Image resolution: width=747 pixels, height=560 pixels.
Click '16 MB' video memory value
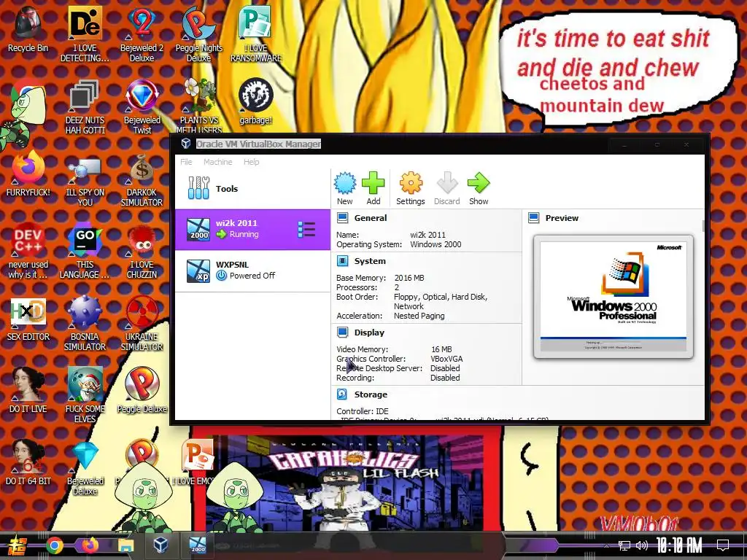tap(441, 349)
